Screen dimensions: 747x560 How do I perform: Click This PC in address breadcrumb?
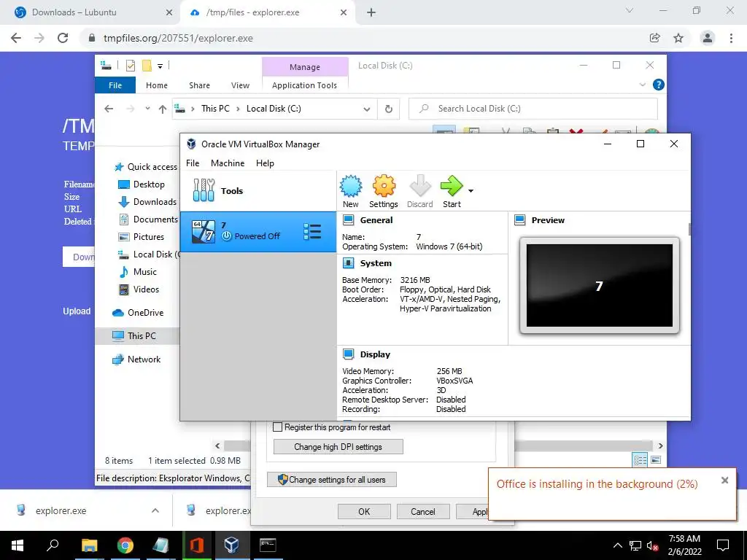(215, 109)
